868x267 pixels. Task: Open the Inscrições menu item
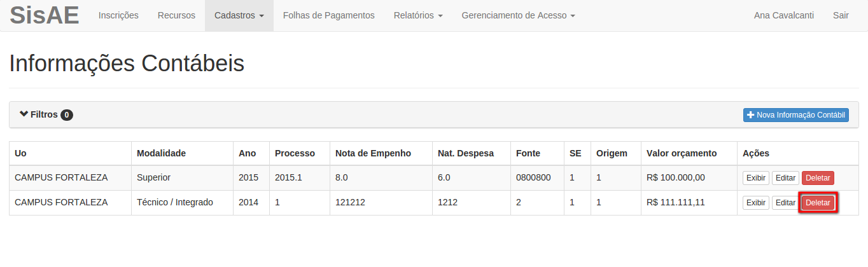point(118,15)
